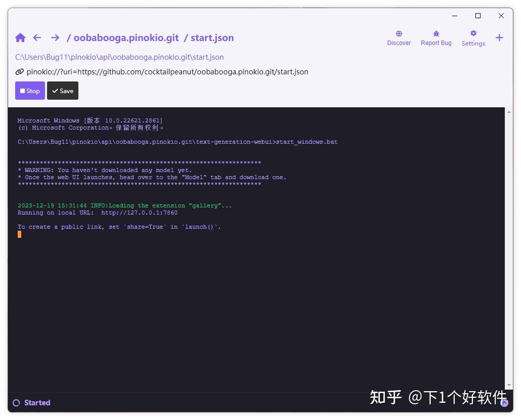Click the link icon beside the pinokio URL
This screenshot has width=521, height=420.
[x=19, y=71]
